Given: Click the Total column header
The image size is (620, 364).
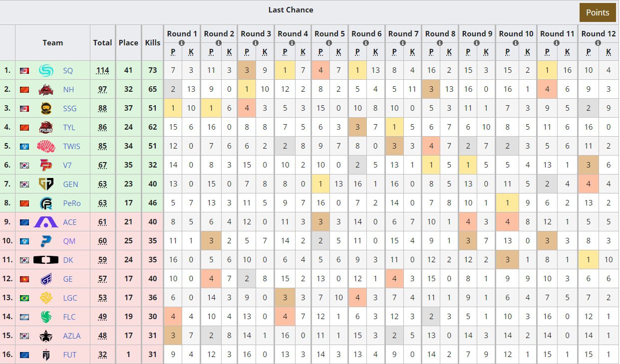Looking at the screenshot, I should point(102,42).
